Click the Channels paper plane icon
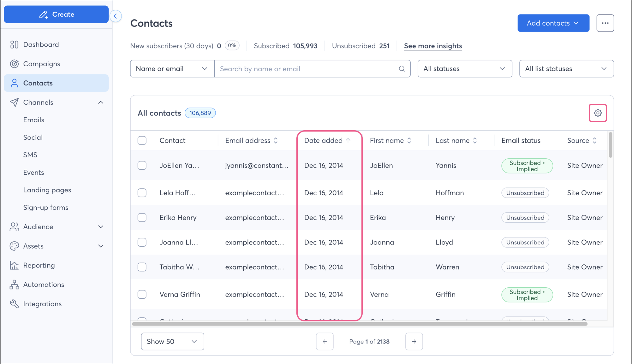This screenshot has width=632, height=364. [15, 102]
